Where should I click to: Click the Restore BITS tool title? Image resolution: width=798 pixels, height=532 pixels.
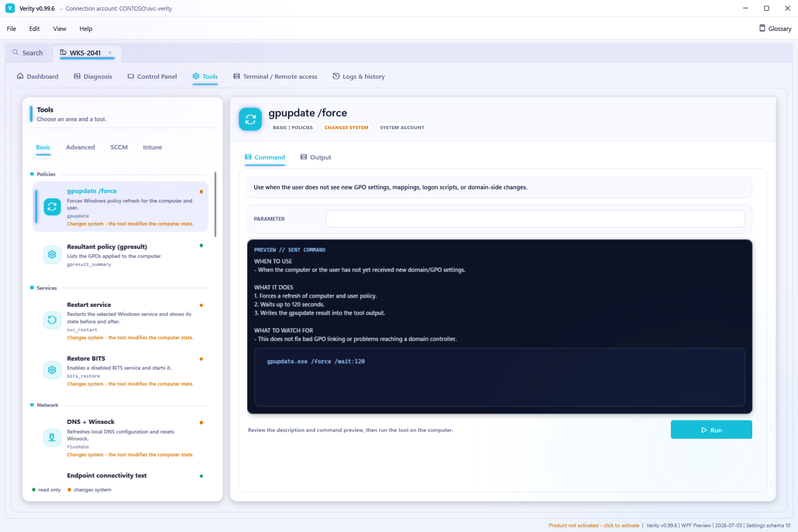tap(86, 359)
